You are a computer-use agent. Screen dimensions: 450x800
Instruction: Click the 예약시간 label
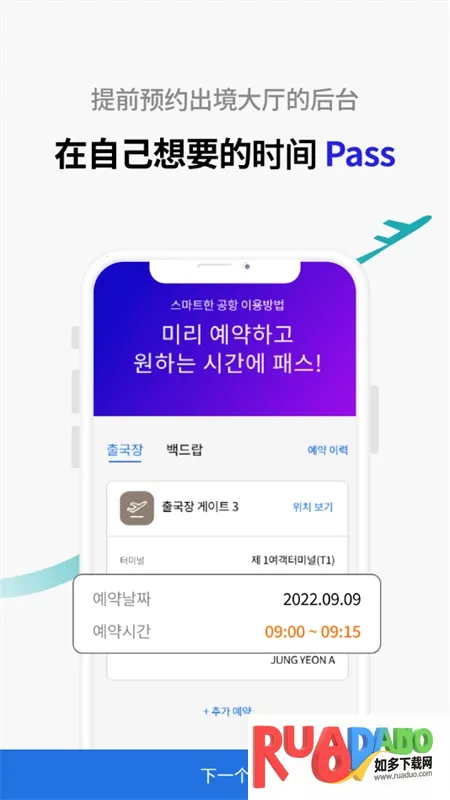(121, 632)
